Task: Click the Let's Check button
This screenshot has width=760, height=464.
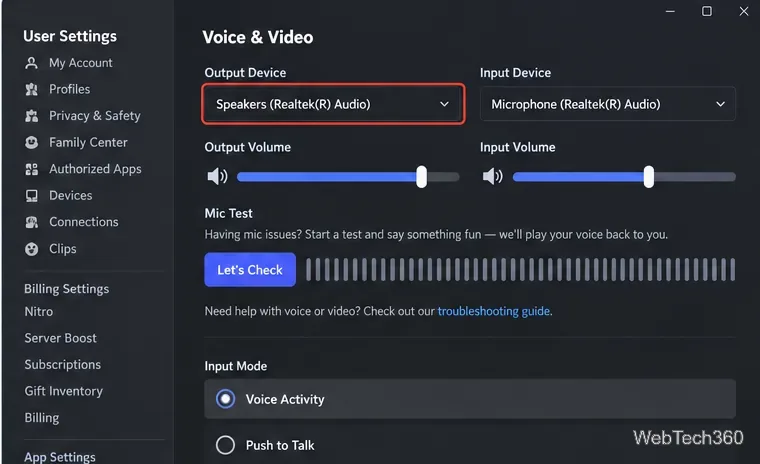Action: (250, 270)
